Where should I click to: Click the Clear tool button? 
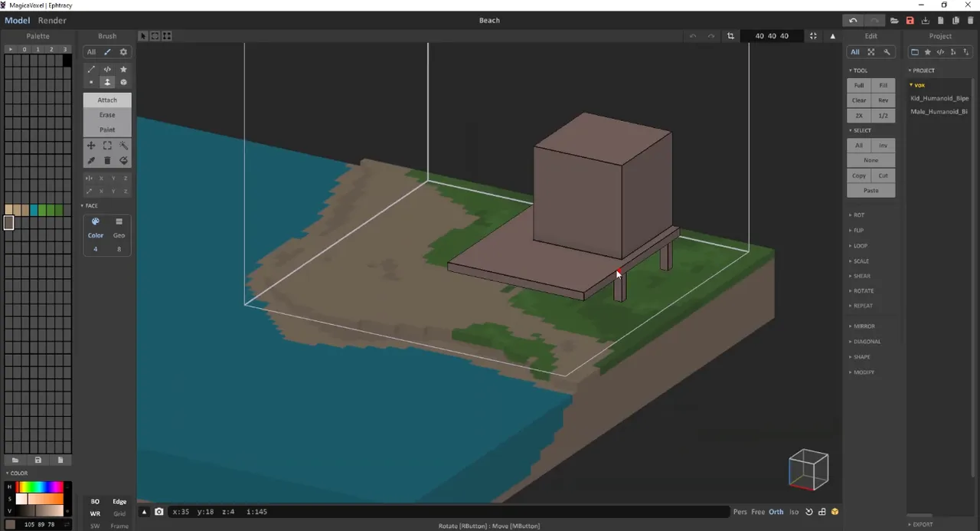pos(859,100)
